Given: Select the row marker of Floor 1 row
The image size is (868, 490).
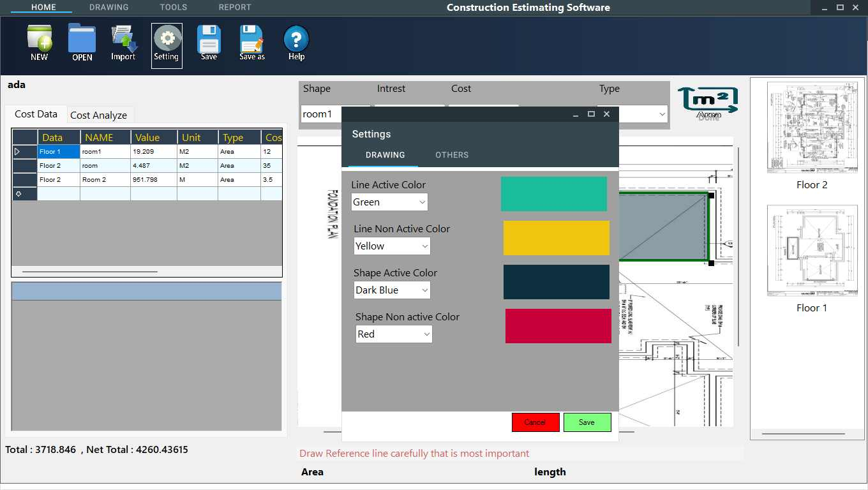Looking at the screenshot, I should [x=25, y=152].
